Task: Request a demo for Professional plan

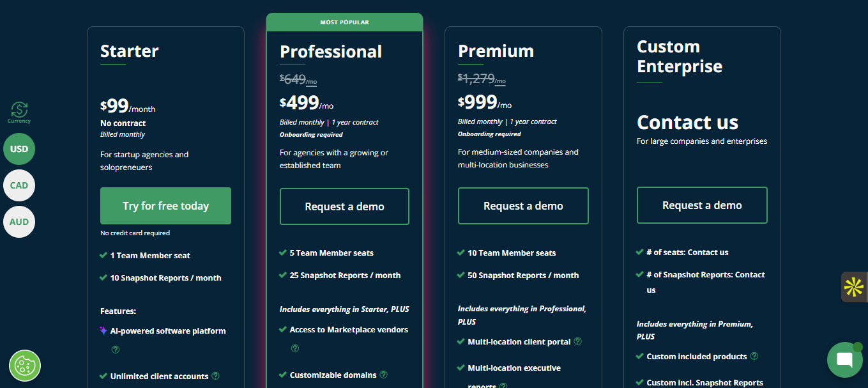Action: (x=344, y=206)
